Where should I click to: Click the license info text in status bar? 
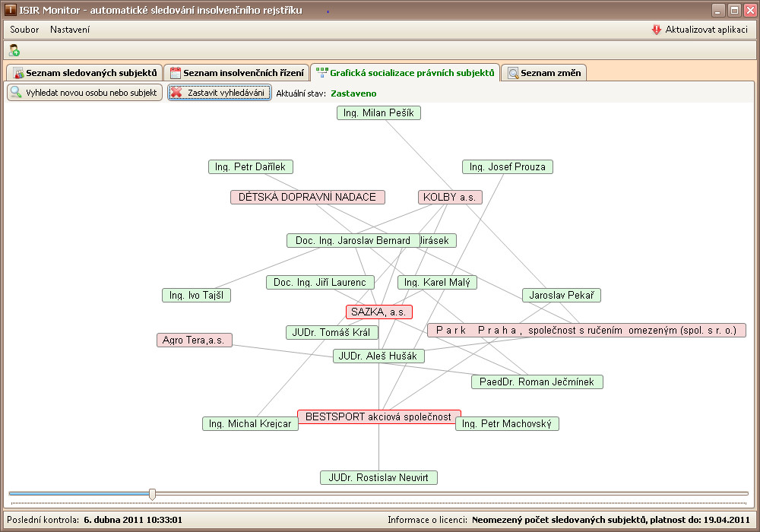(x=611, y=520)
